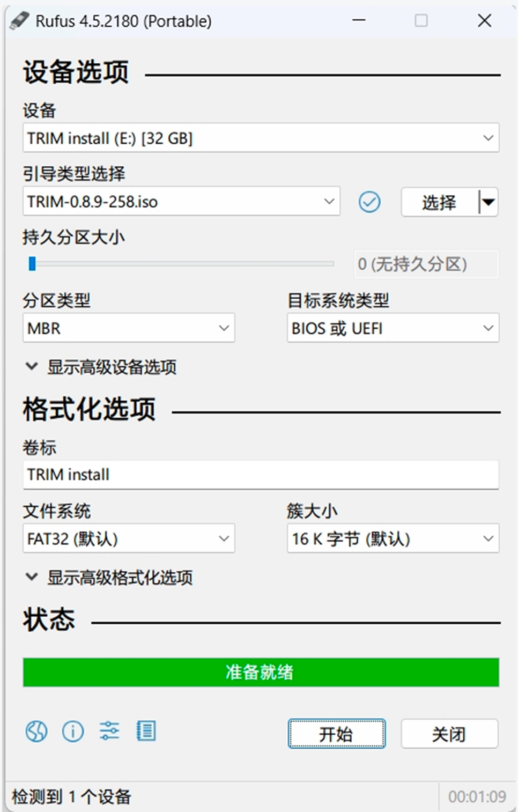
Task: Click the 开始 button
Action: click(x=336, y=734)
